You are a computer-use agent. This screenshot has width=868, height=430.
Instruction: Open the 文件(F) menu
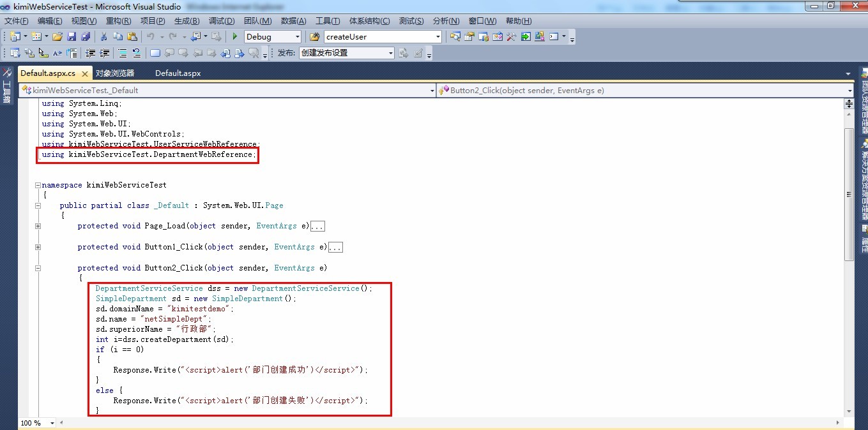pyautogui.click(x=17, y=21)
